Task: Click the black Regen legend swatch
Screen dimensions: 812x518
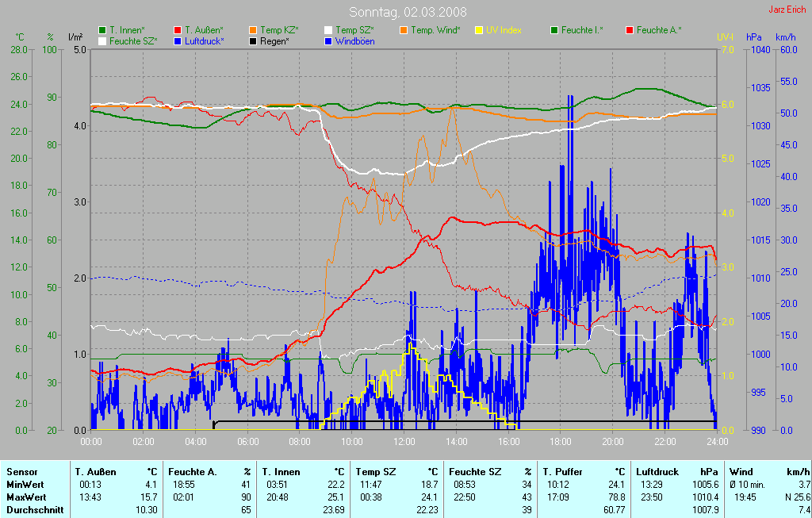Action: (x=253, y=40)
